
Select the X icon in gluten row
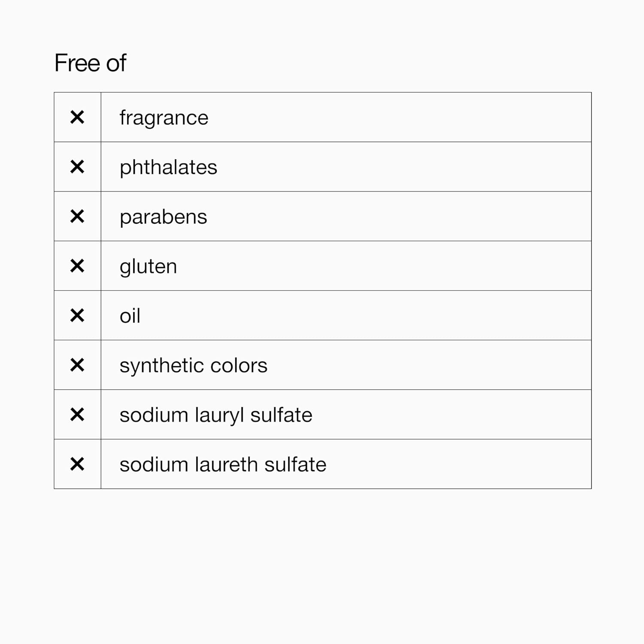[x=77, y=266]
